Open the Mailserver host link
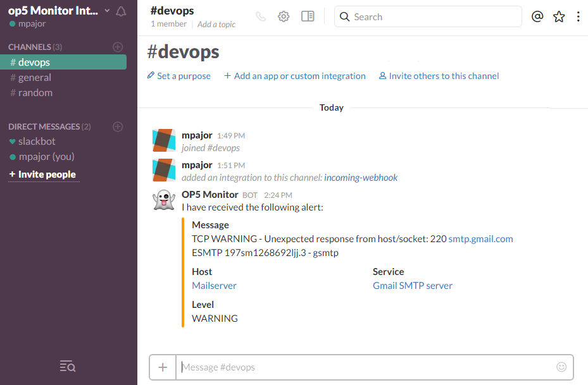Screen dimensions: 588x385 pyautogui.click(x=214, y=286)
